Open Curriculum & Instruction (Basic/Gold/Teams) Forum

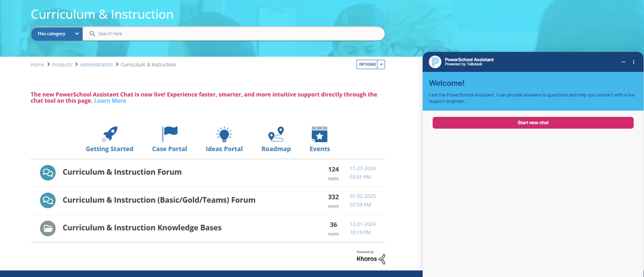tap(159, 200)
